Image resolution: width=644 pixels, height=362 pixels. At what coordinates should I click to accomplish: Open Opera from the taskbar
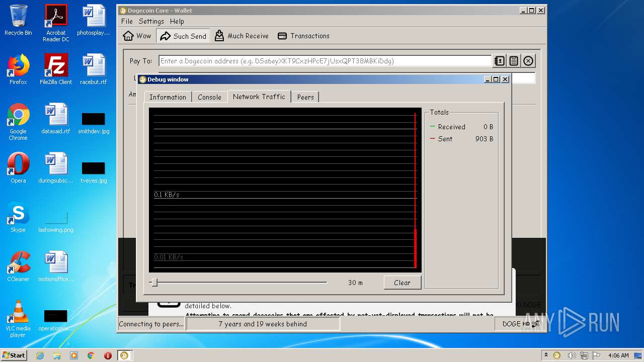point(108,355)
